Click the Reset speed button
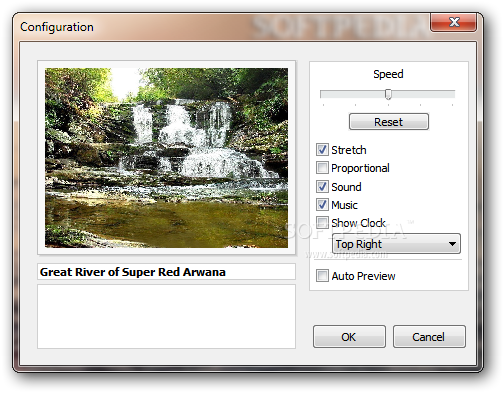504x393 pixels. tap(389, 122)
